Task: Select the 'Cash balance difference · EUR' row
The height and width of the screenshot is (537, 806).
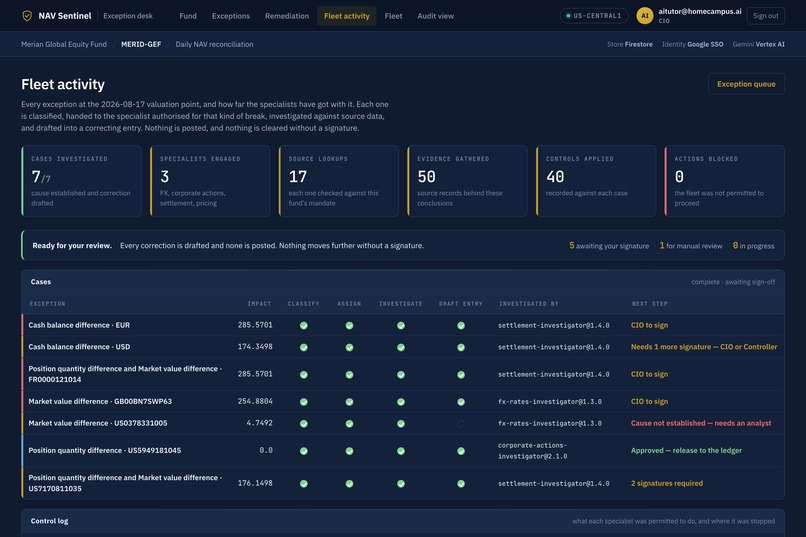Action: [x=403, y=325]
